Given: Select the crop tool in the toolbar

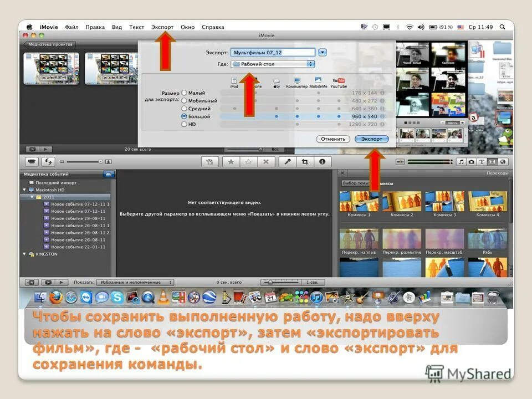Looking at the screenshot, I should tap(306, 161).
